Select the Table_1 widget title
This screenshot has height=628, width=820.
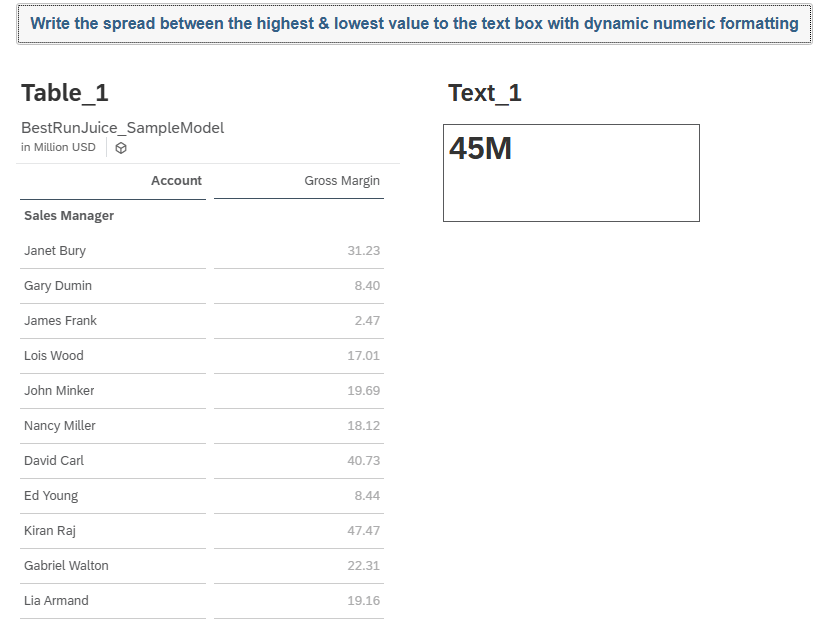pyautogui.click(x=65, y=93)
